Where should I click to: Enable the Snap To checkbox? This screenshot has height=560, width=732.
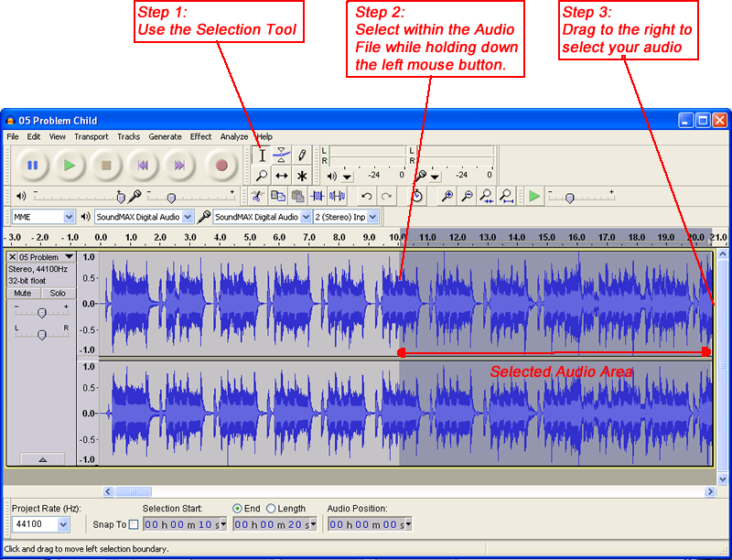tap(134, 524)
